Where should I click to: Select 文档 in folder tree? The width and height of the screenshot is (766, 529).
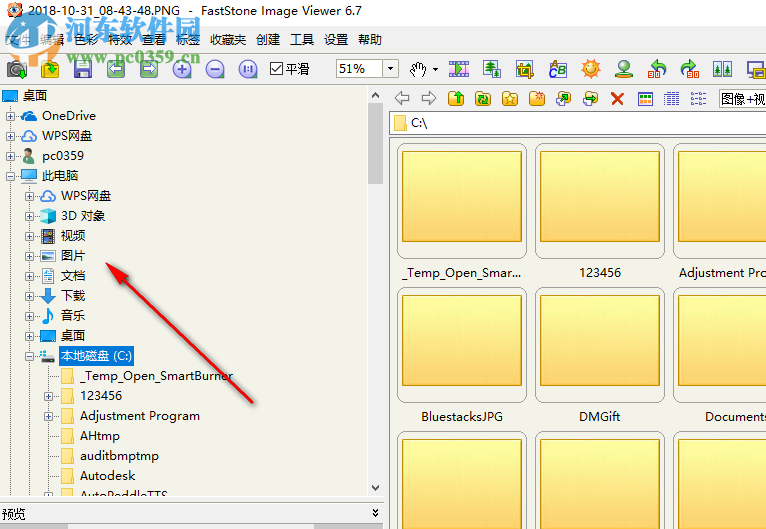click(73, 276)
